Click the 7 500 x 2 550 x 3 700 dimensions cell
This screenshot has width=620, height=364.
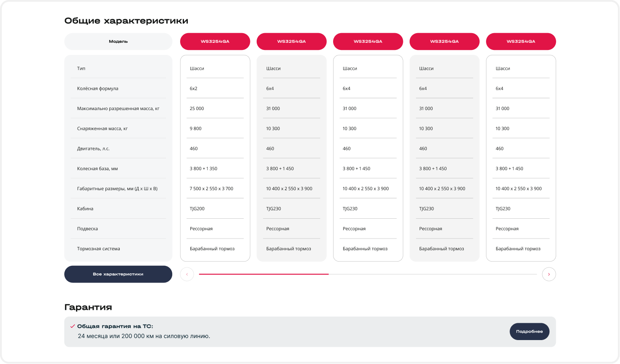pyautogui.click(x=211, y=189)
